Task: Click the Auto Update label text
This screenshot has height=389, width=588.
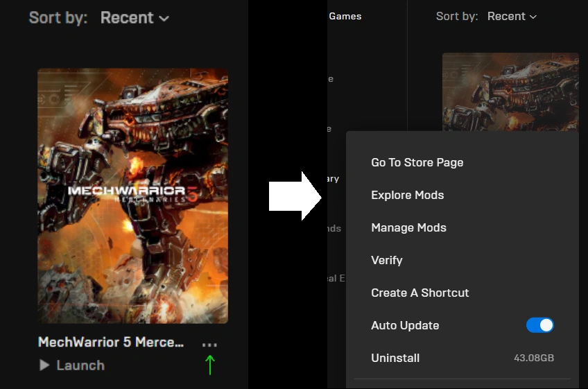Action: [405, 325]
